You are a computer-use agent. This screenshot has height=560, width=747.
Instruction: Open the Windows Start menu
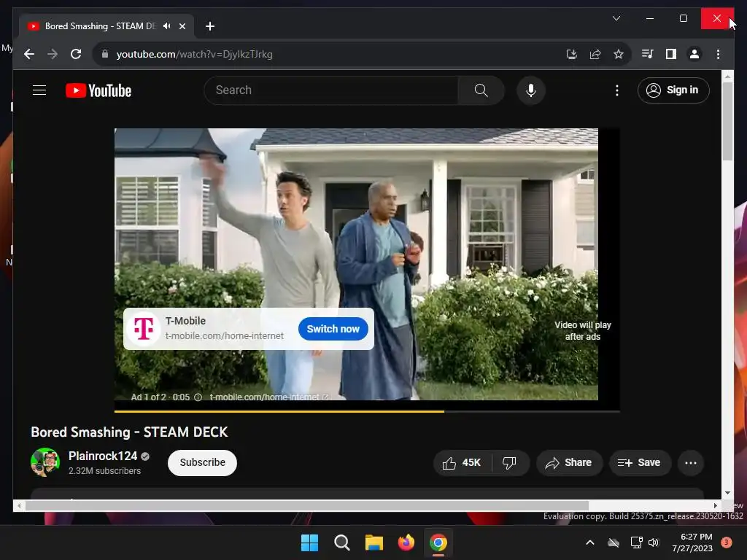tap(309, 542)
